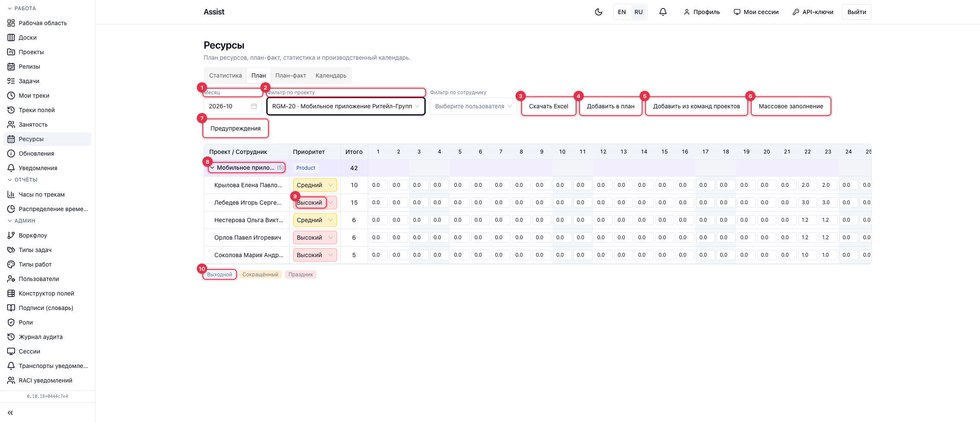This screenshot has width=980, height=423.
Task: Open the Календарь tab
Action: [331, 75]
